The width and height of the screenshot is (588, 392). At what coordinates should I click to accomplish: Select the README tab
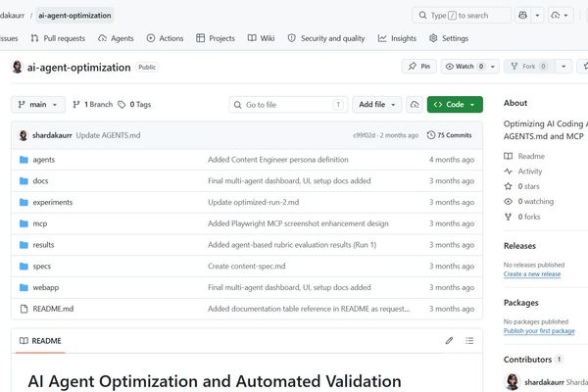point(40,341)
